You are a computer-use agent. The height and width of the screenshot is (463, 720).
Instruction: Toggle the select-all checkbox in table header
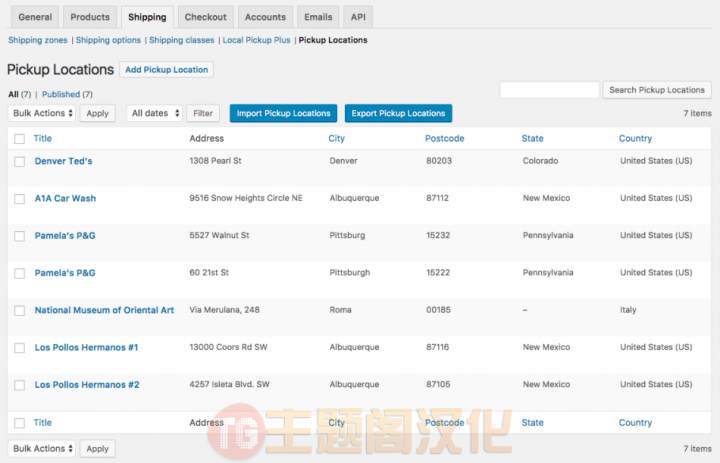pyautogui.click(x=19, y=139)
